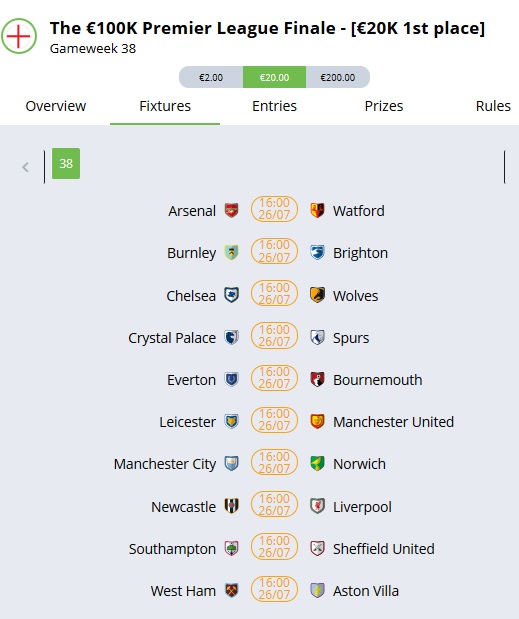Switch to the Overview tab
The image size is (519, 619).
point(56,106)
